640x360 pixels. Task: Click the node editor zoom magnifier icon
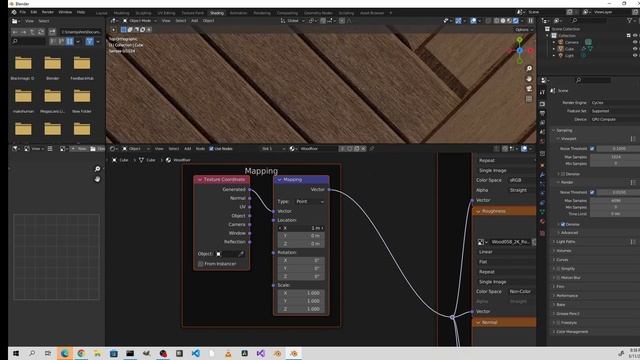coord(97,169)
